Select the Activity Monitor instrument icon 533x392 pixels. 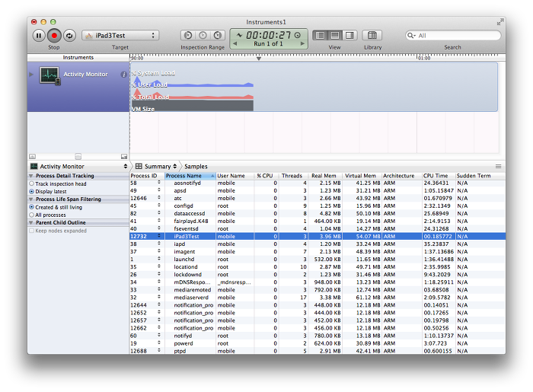click(49, 75)
